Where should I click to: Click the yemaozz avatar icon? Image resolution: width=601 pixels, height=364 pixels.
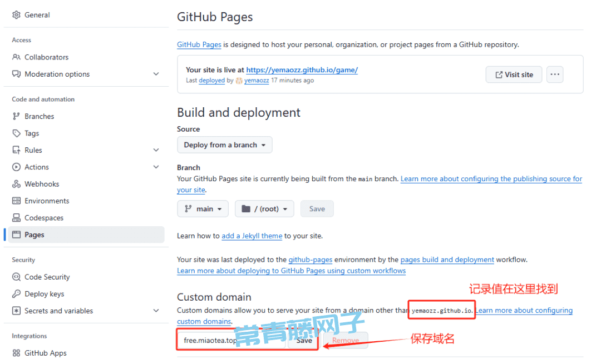[239, 81]
